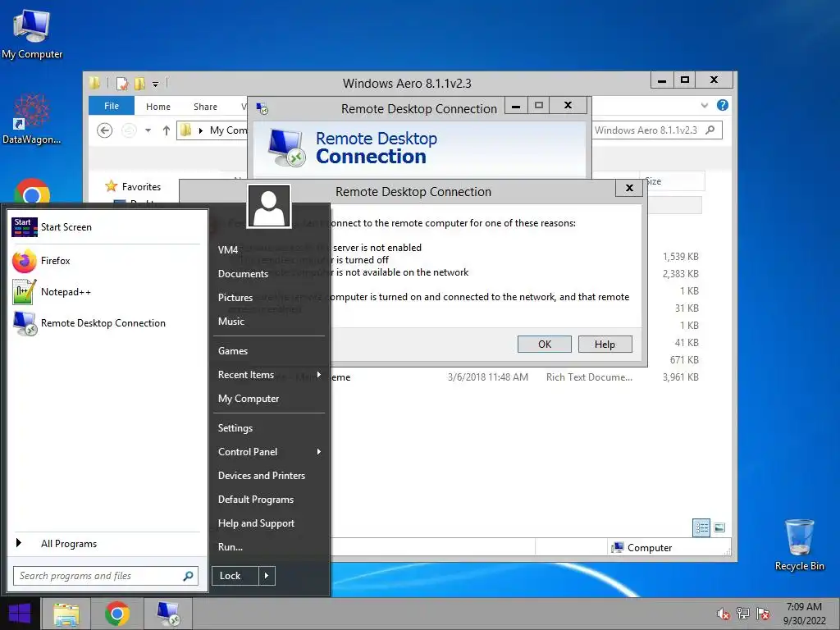Open Music from start menu
This screenshot has width=840, height=630.
point(269,322)
